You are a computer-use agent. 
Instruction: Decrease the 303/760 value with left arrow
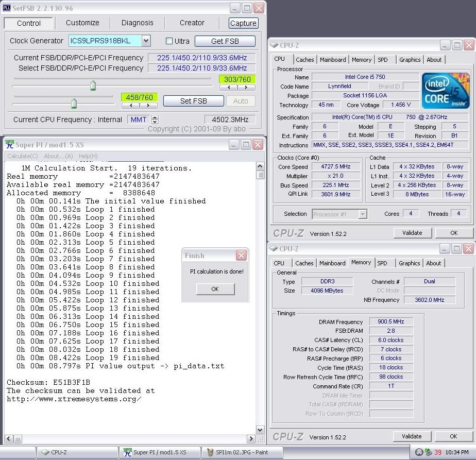228,88
